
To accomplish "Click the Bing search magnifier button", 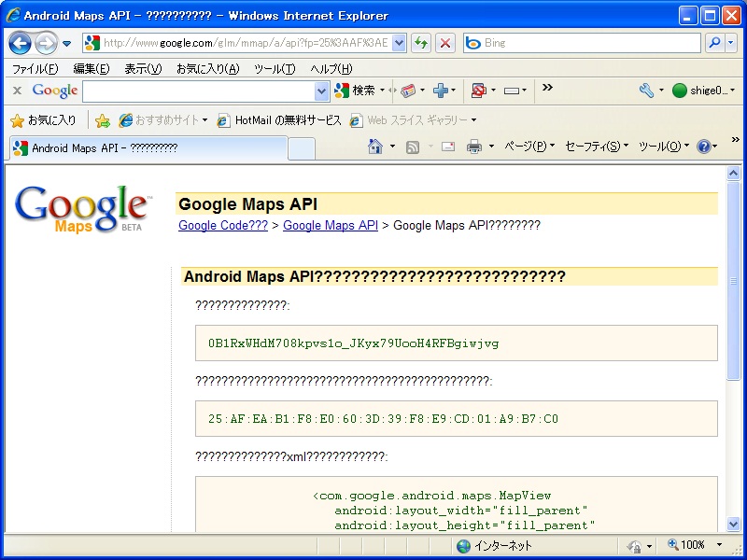I will (x=714, y=43).
